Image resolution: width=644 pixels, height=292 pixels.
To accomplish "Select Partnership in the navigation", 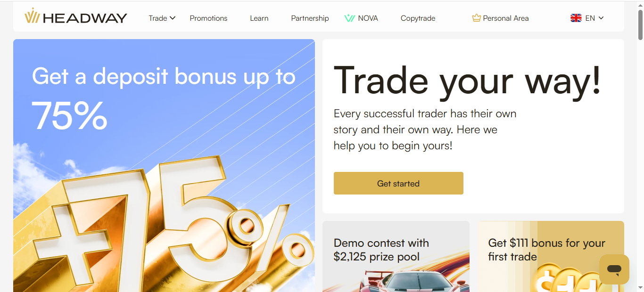I will pyautogui.click(x=310, y=18).
